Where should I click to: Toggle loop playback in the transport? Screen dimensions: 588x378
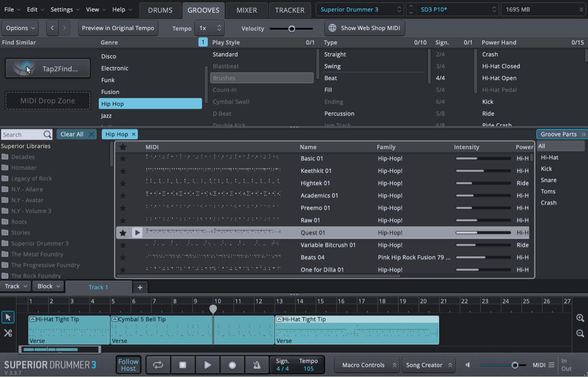158,365
